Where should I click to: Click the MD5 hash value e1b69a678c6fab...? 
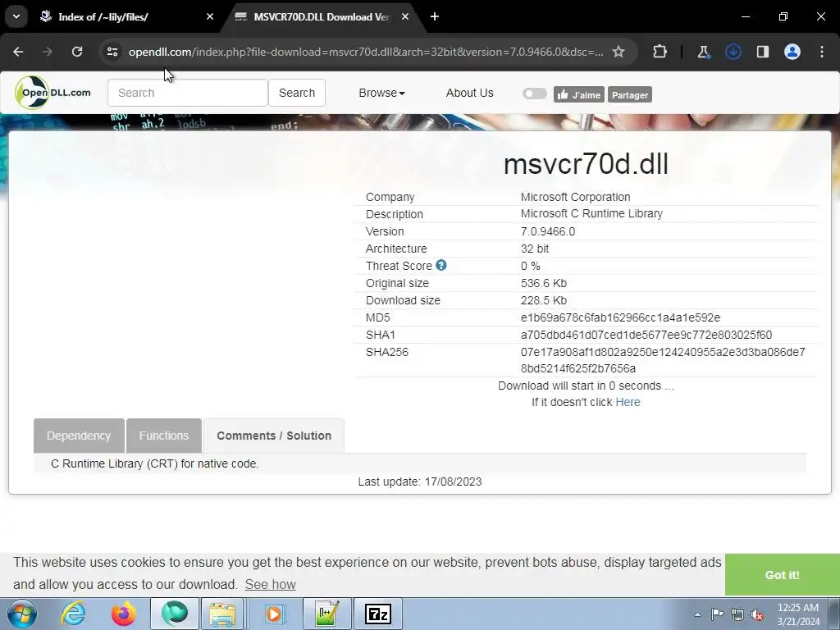(620, 317)
